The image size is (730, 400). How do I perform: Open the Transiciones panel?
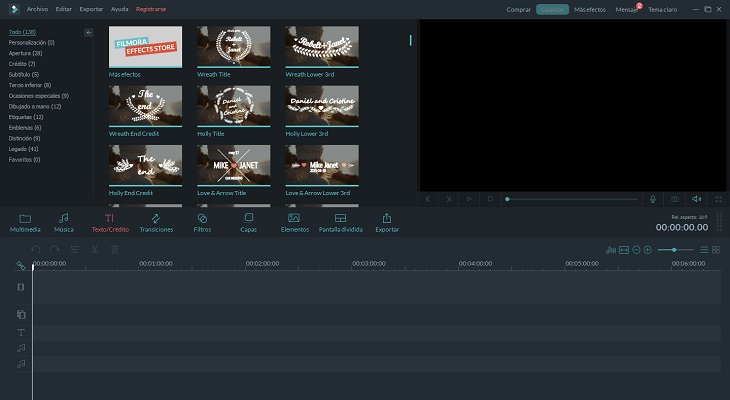(x=156, y=222)
